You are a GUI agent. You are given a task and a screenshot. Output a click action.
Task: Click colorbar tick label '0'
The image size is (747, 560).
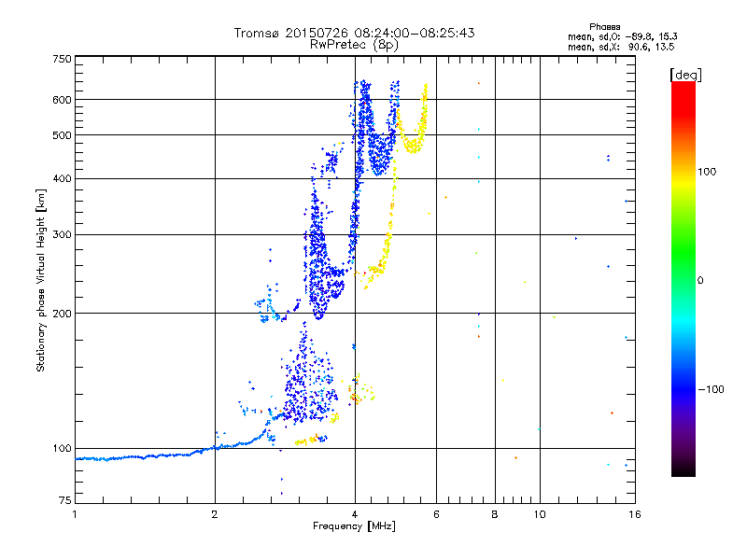(x=699, y=281)
